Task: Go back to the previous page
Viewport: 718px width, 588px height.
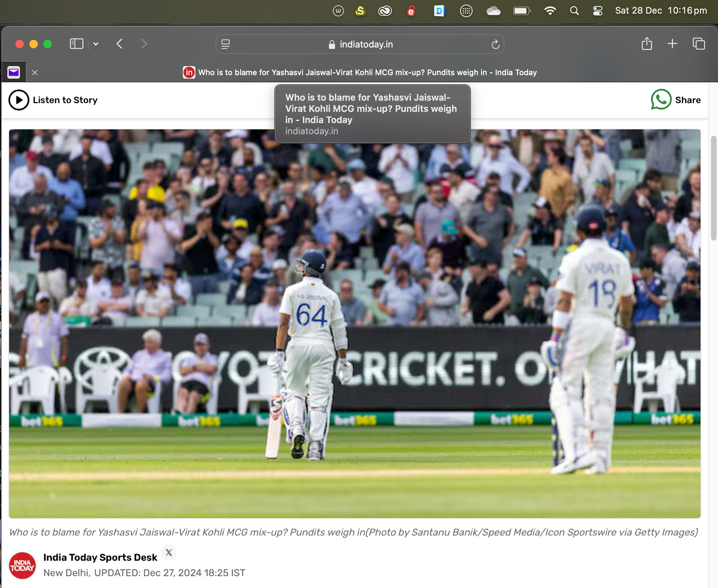Action: (x=120, y=44)
